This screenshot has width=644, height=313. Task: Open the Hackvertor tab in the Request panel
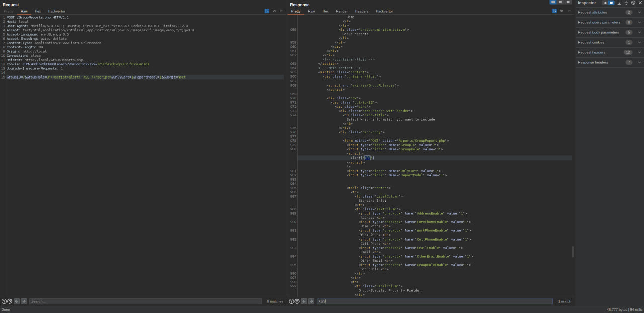56,11
